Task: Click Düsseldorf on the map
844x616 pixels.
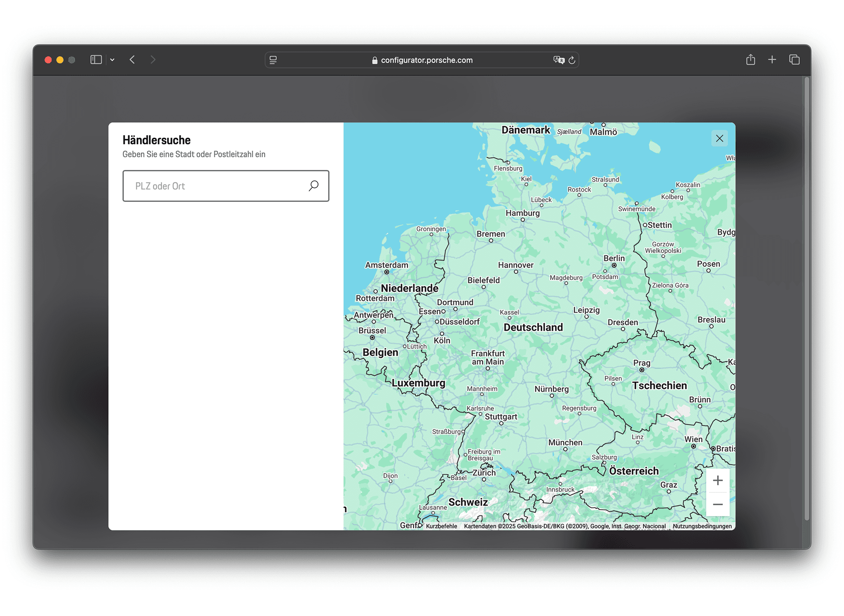Action: click(x=460, y=322)
